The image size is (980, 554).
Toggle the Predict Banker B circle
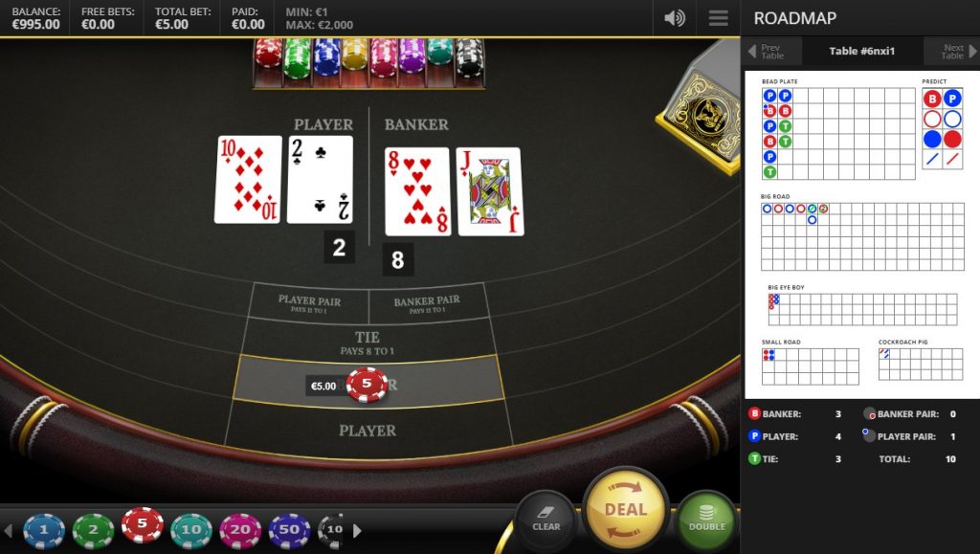click(x=932, y=99)
